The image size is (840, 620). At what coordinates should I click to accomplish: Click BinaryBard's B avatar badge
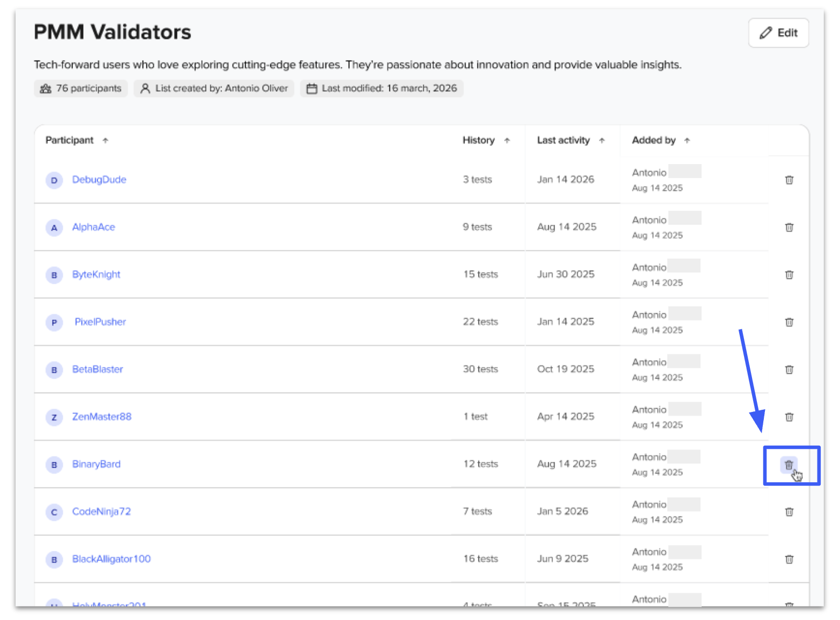(x=54, y=464)
